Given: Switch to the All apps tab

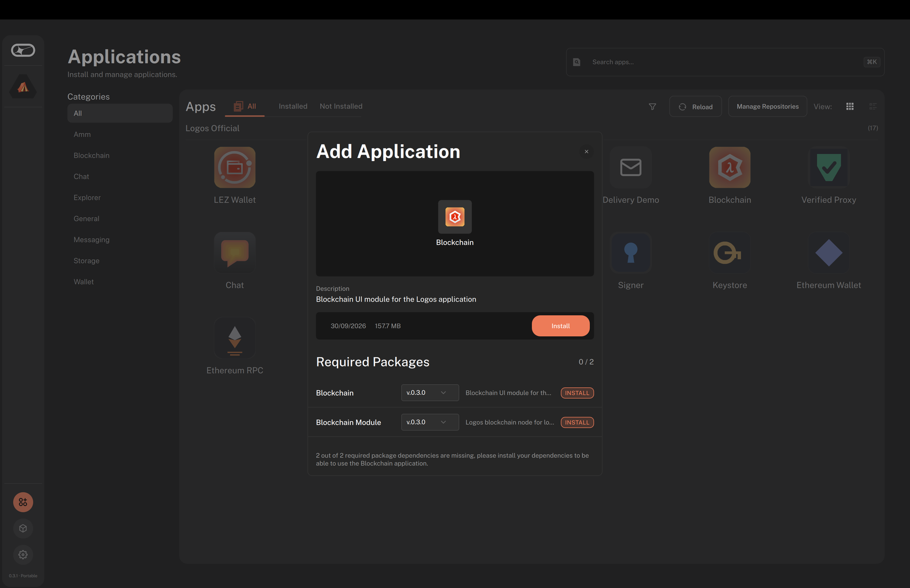Looking at the screenshot, I should [x=245, y=106].
